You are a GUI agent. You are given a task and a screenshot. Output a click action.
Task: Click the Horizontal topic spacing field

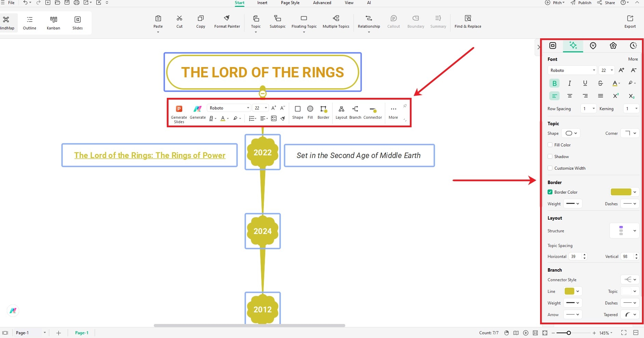[x=578, y=256]
